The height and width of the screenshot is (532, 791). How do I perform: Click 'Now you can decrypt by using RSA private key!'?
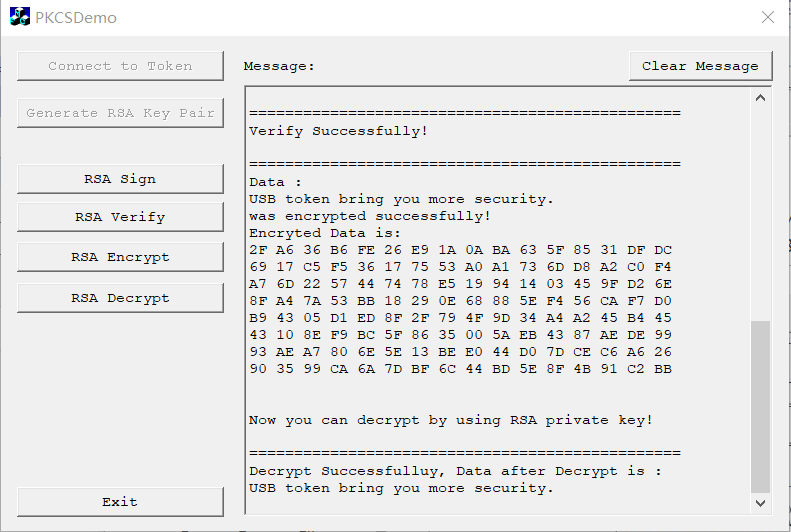pos(451,420)
